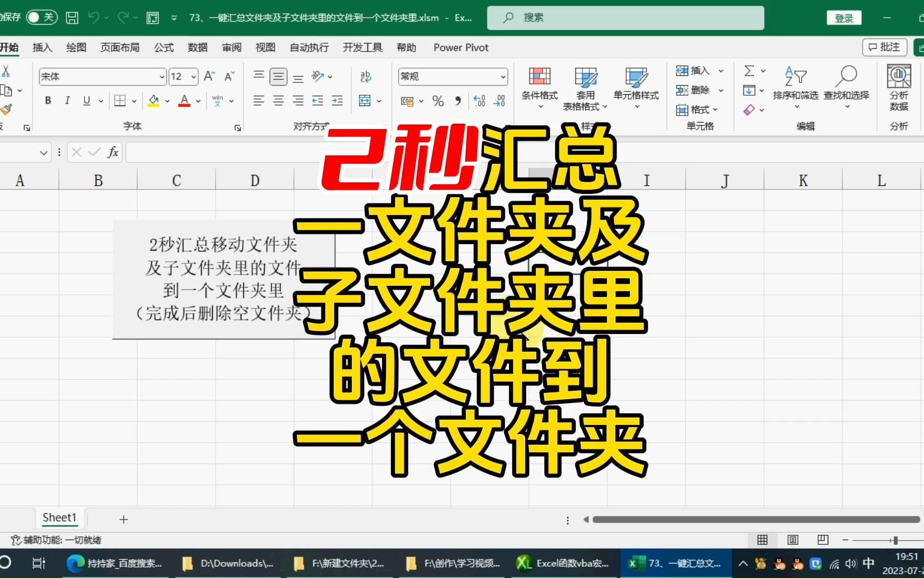Open the font name dropdown
924x578 pixels.
pyautogui.click(x=162, y=77)
